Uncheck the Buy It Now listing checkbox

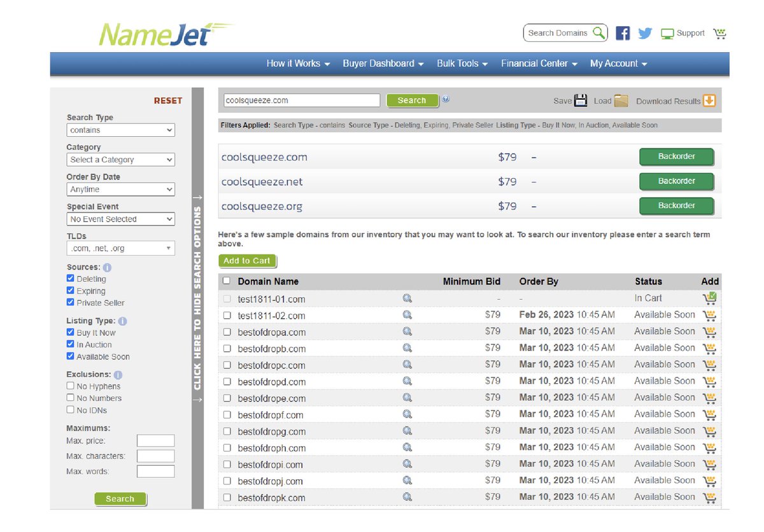(x=71, y=332)
